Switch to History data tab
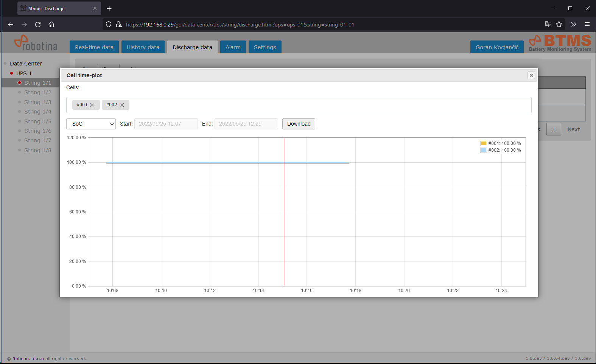Viewport: 596px width, 364px height. point(143,47)
